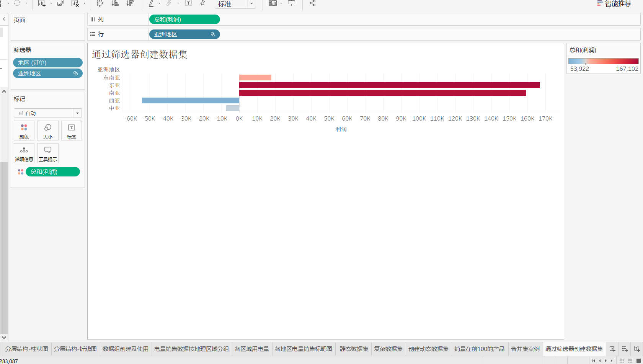Open the Fit dropdown showing 标准
The image size is (643, 364).
coord(235,4)
